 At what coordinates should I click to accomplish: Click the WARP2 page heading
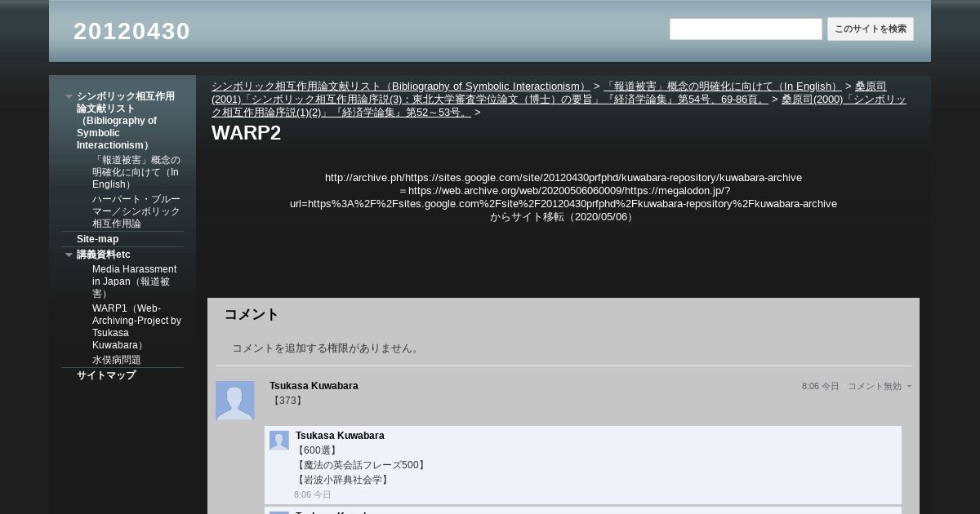[x=247, y=133]
